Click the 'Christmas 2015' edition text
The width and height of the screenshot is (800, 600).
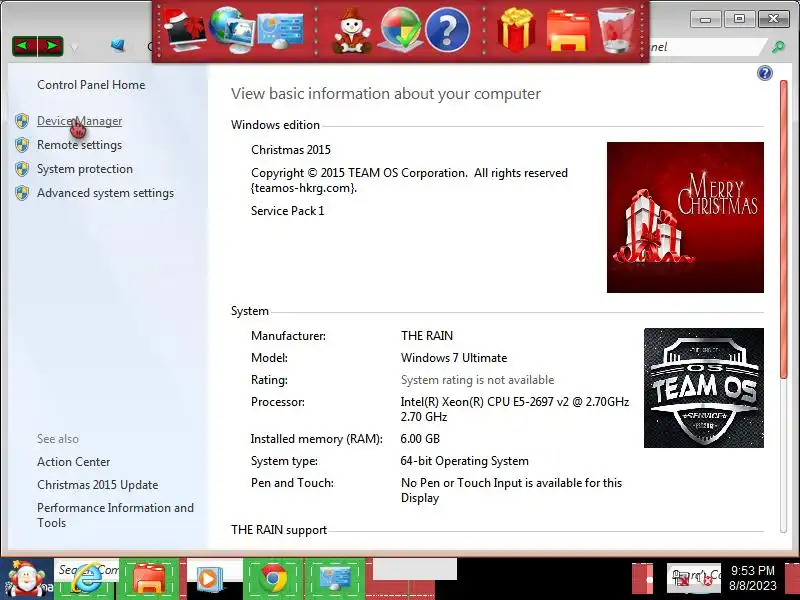coord(291,149)
